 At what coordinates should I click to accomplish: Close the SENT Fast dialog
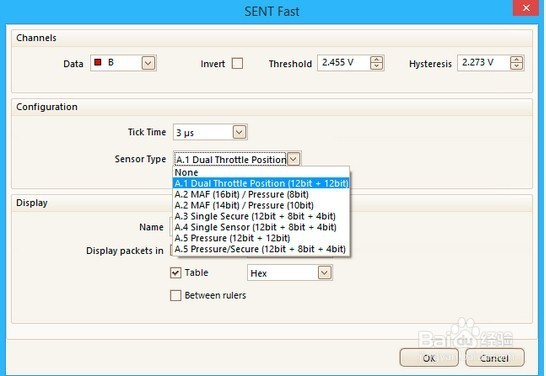[526, 8]
